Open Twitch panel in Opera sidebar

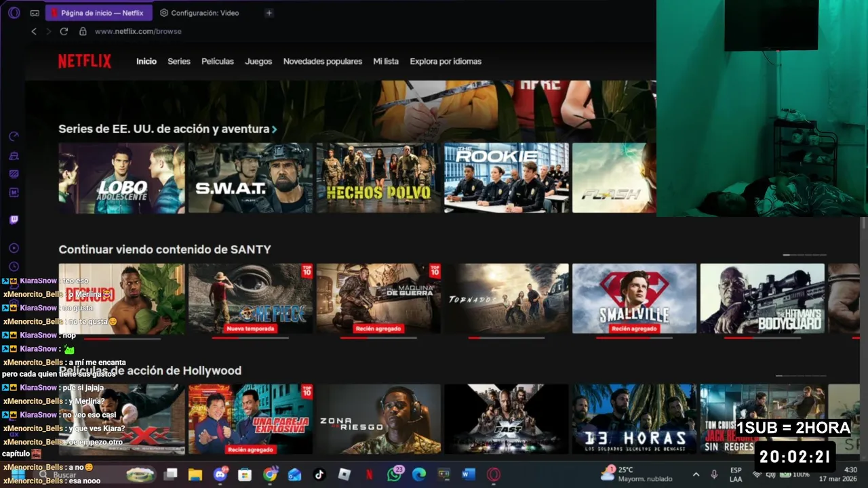coord(14,220)
